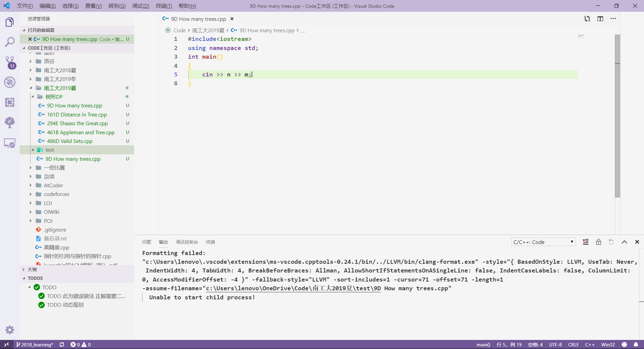Toggle the output scroll lock

click(x=598, y=242)
